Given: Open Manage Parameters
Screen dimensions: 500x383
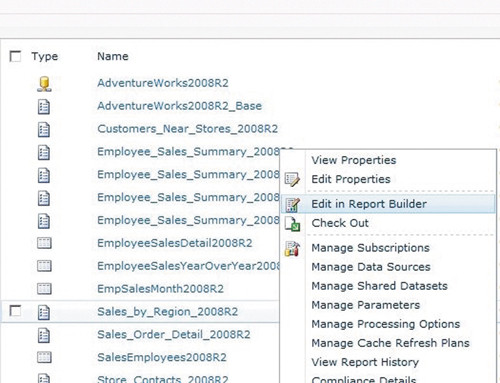Looking at the screenshot, I should [x=366, y=305].
